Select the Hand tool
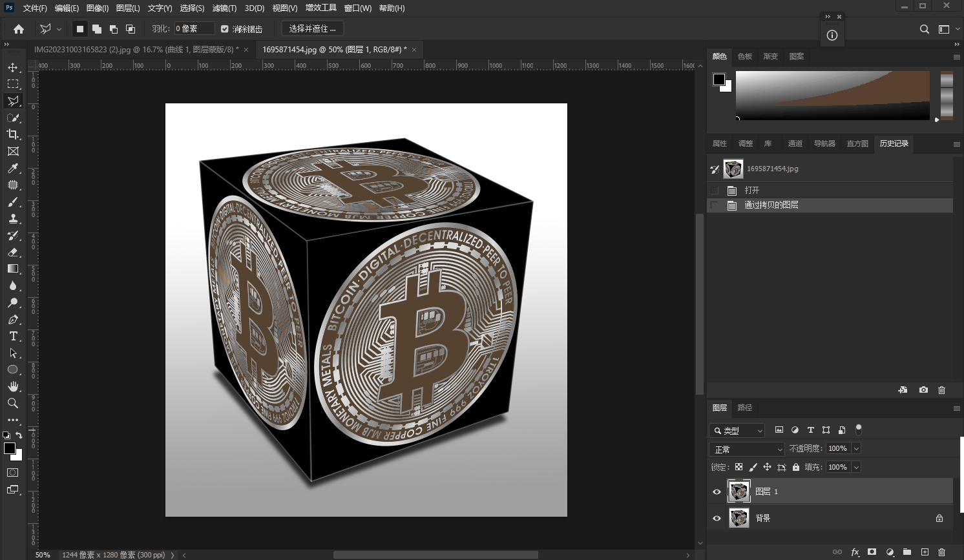The width and height of the screenshot is (964, 560). click(x=13, y=386)
